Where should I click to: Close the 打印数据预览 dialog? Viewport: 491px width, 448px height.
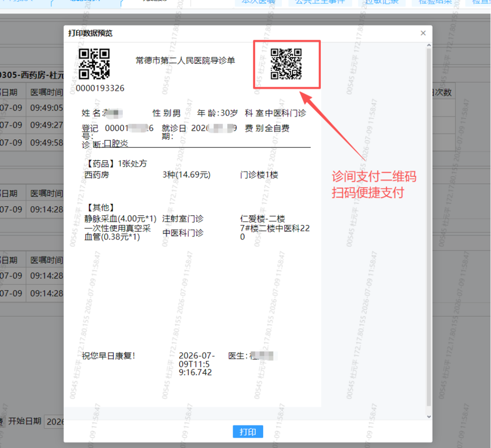coord(423,33)
